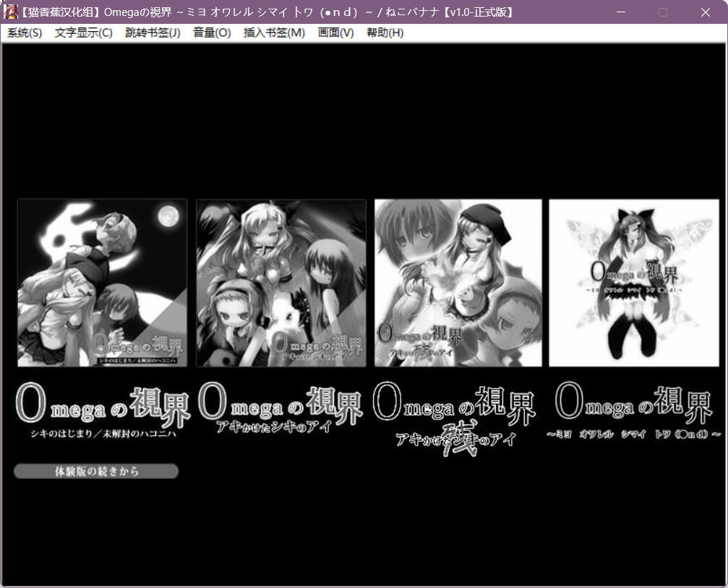
Task: Click the game icon in the title bar
Action: coord(11,12)
